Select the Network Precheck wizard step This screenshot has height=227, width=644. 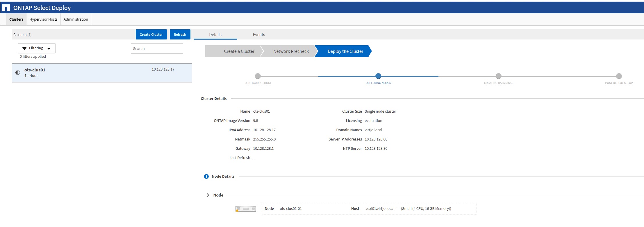tap(291, 51)
